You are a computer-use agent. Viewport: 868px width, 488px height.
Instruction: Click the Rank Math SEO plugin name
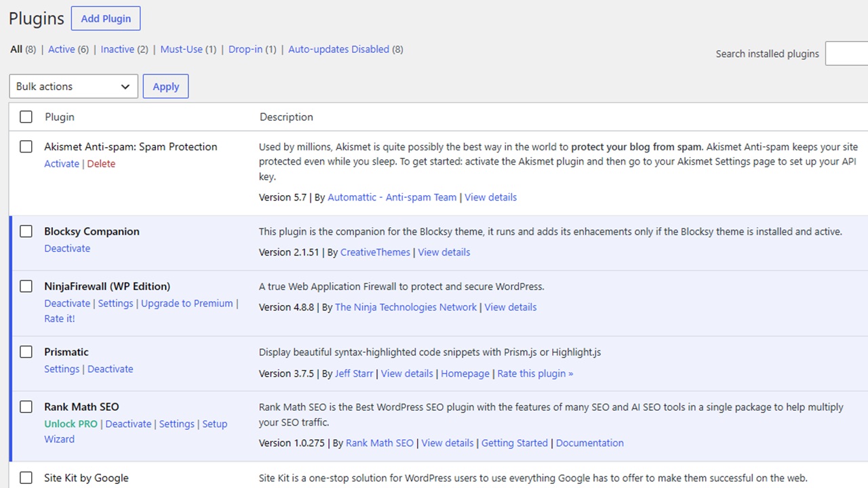(x=81, y=407)
